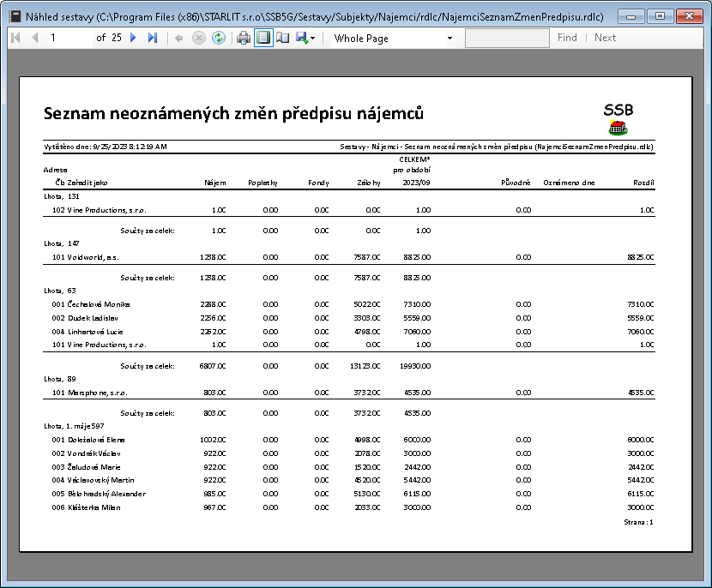Advance to the next report page
The width and height of the screenshot is (712, 588).
[x=133, y=38]
